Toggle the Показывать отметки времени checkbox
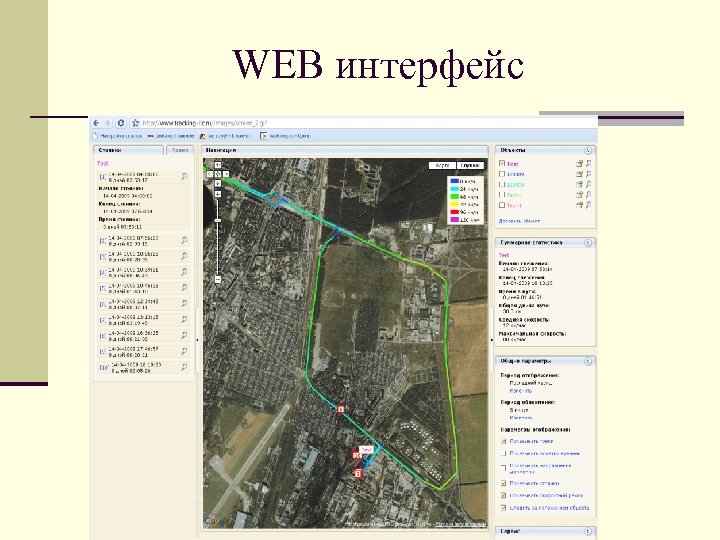The height and width of the screenshot is (540, 720). 503,454
